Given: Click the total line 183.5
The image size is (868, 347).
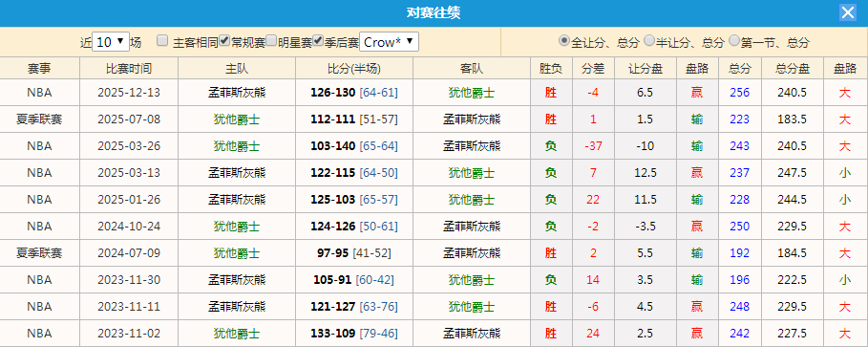Looking at the screenshot, I should click(x=793, y=119).
